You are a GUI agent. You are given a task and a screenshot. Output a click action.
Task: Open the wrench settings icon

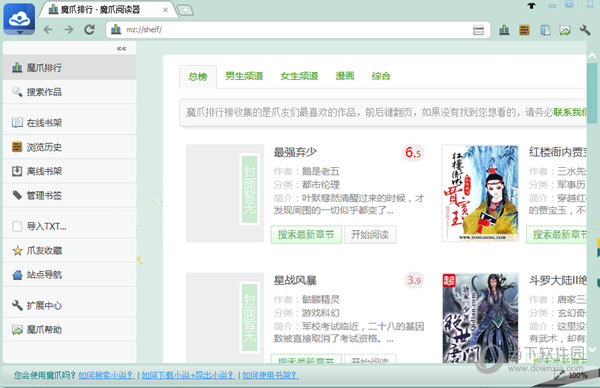585,30
